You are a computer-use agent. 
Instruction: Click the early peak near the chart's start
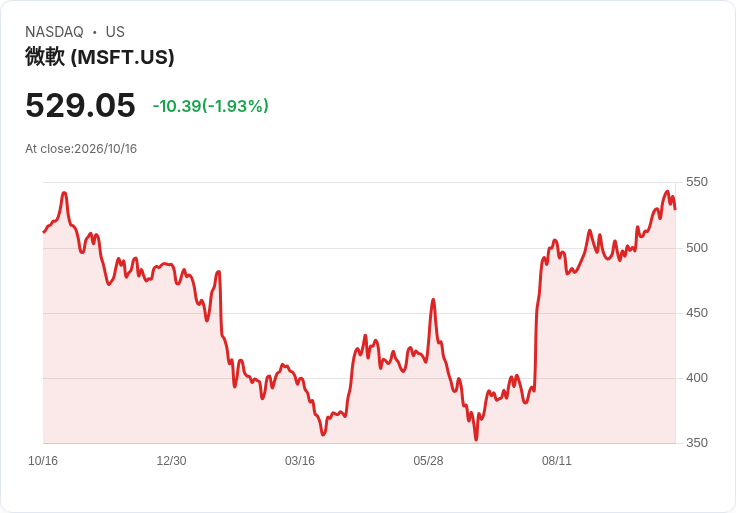pyautogui.click(x=64, y=193)
